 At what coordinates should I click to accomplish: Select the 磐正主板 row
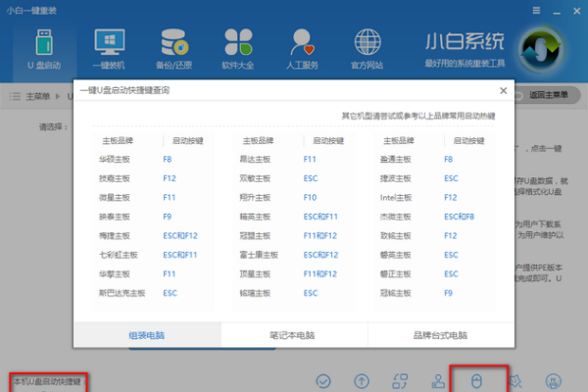click(434, 273)
